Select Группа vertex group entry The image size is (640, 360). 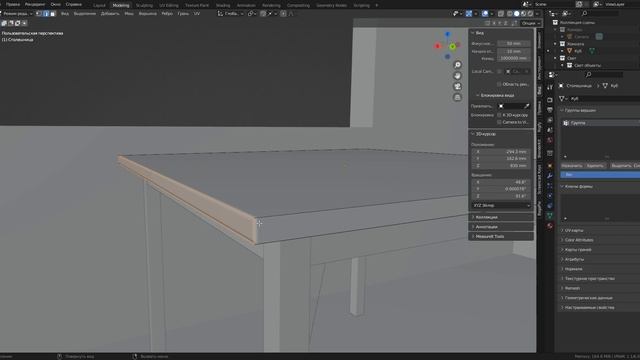[600, 123]
